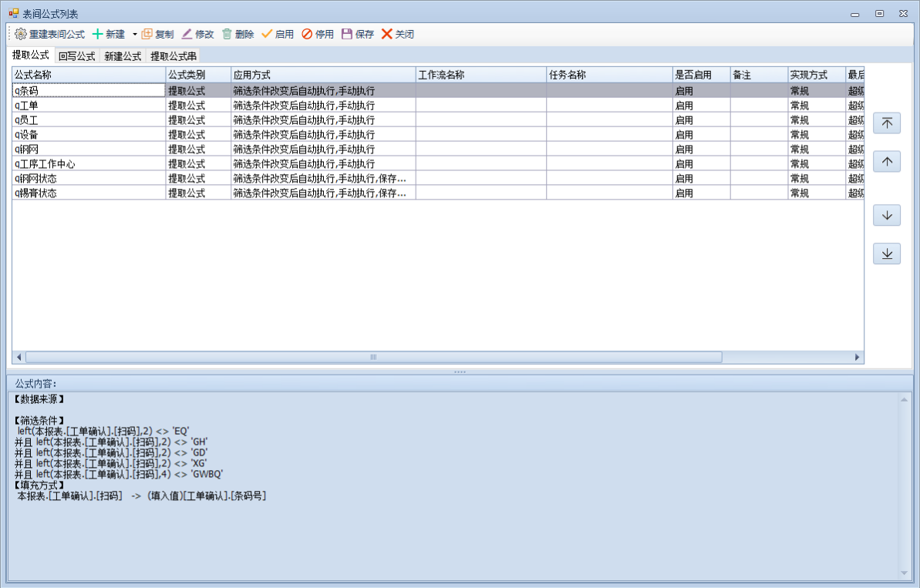Select the 提取公式串 tab
The width and height of the screenshot is (920, 588).
point(173,56)
